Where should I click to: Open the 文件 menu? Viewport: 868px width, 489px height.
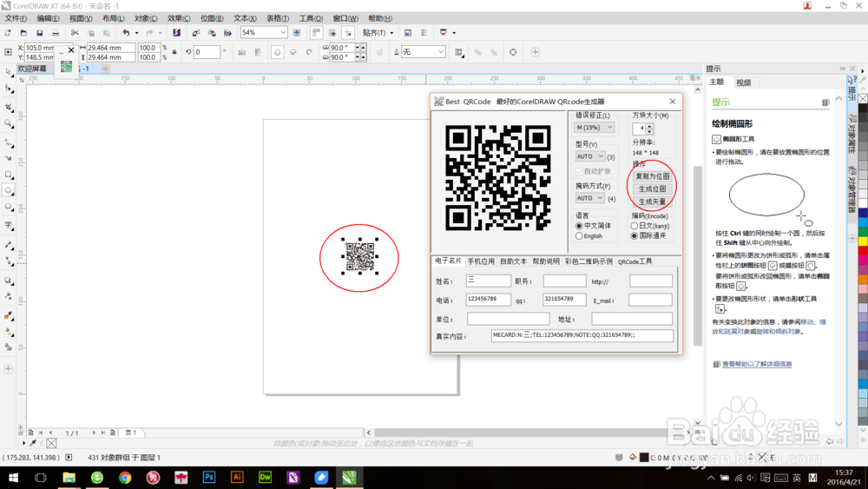tap(16, 18)
